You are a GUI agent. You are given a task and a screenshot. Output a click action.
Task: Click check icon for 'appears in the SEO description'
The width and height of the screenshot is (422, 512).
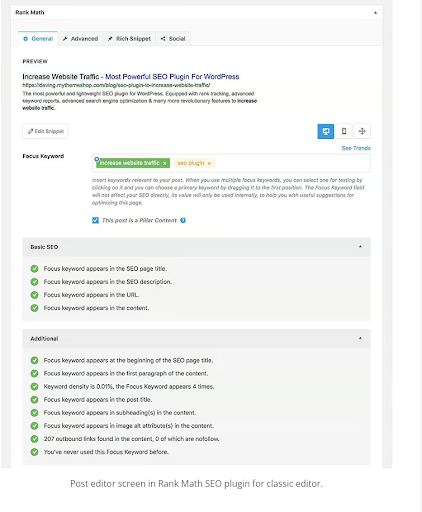tap(34, 282)
